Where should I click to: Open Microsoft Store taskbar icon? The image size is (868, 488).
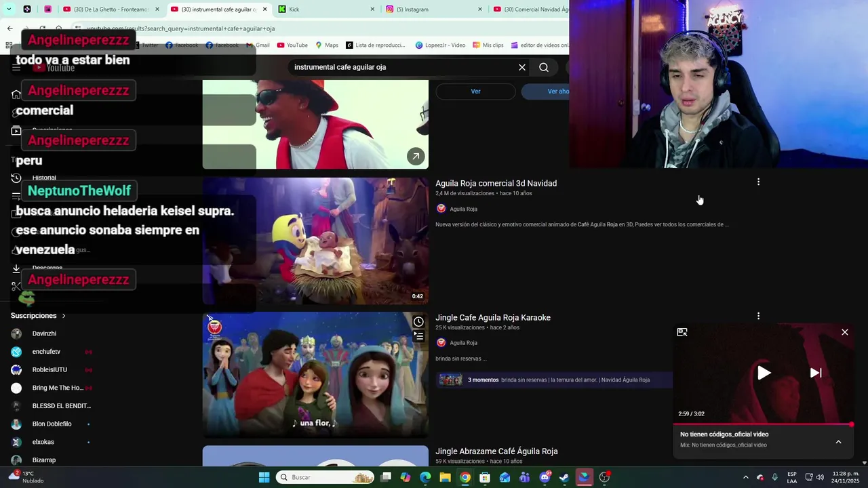point(485,477)
